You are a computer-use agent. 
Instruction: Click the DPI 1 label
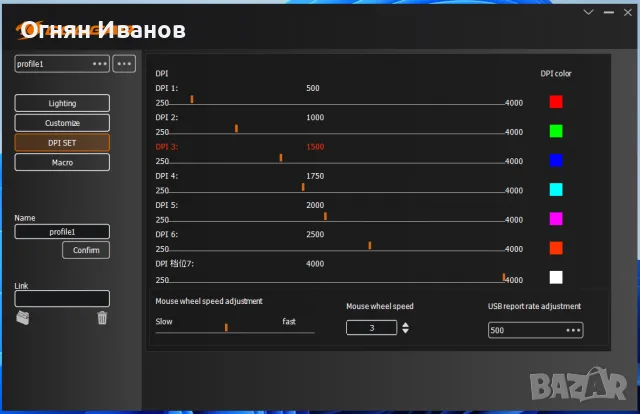167,88
